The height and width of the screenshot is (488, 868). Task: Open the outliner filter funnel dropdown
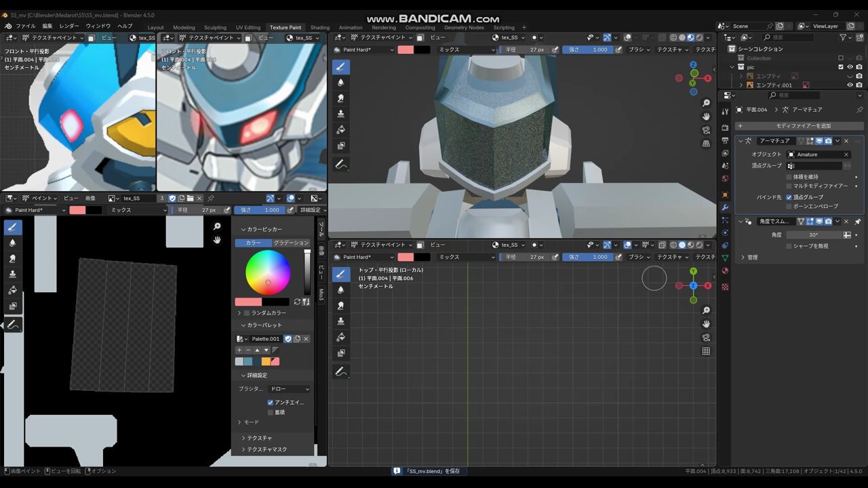[846, 37]
